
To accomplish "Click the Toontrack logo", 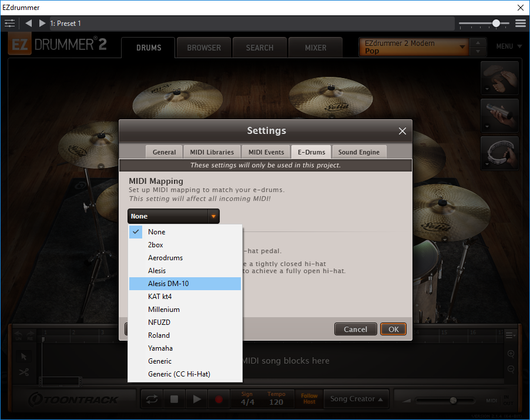I will (73, 399).
